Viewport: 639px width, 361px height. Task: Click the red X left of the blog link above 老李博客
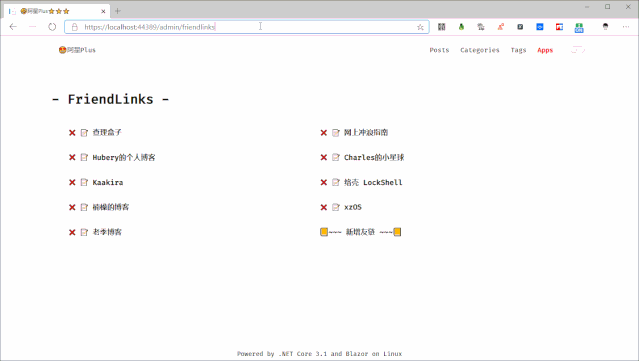point(72,207)
